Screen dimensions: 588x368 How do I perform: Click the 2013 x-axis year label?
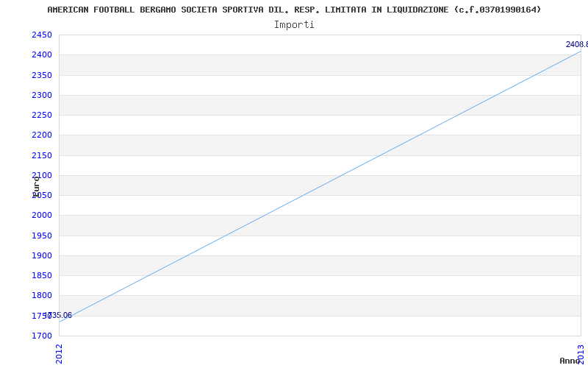click(x=581, y=354)
